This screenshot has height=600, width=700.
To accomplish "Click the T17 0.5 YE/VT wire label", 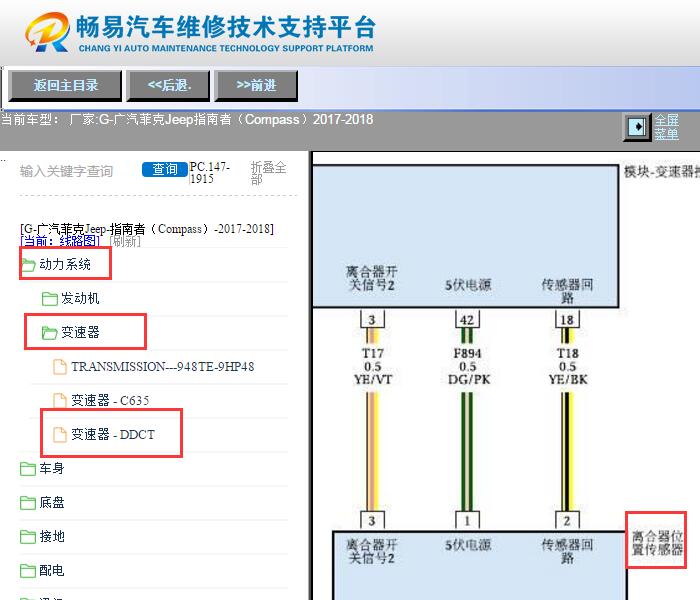I will [x=373, y=367].
